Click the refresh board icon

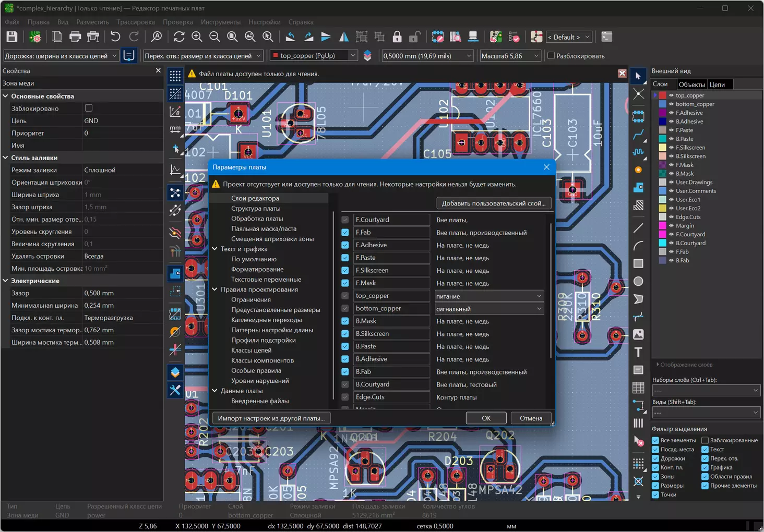click(179, 37)
